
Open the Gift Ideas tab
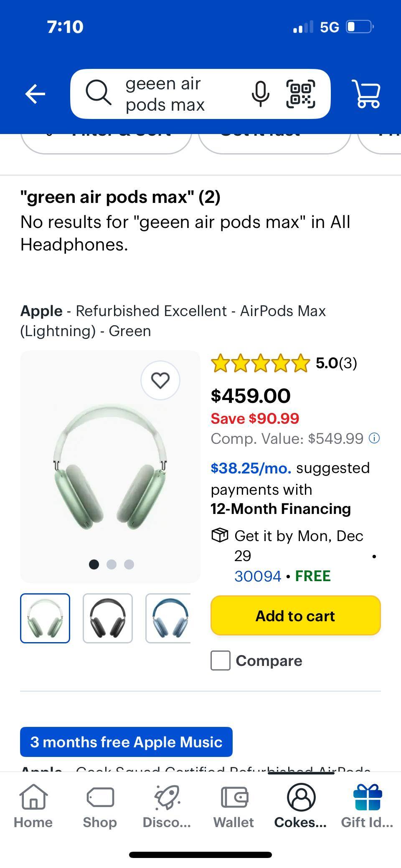(x=367, y=806)
